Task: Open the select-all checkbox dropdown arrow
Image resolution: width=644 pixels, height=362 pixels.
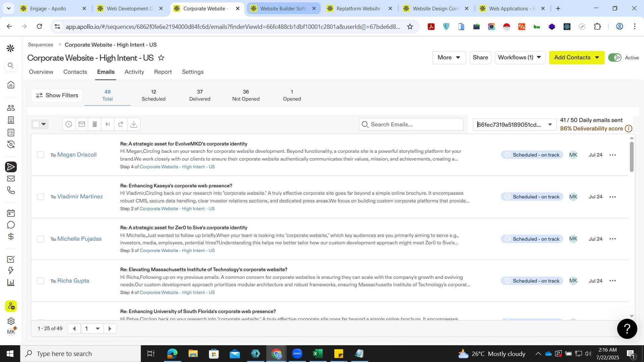Action: pos(44,124)
